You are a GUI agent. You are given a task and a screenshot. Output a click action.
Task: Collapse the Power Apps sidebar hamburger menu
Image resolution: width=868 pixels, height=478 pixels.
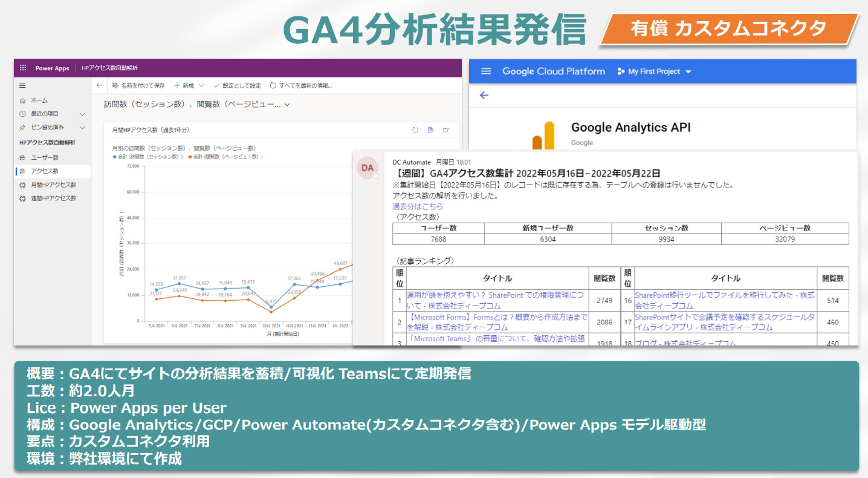(x=22, y=86)
